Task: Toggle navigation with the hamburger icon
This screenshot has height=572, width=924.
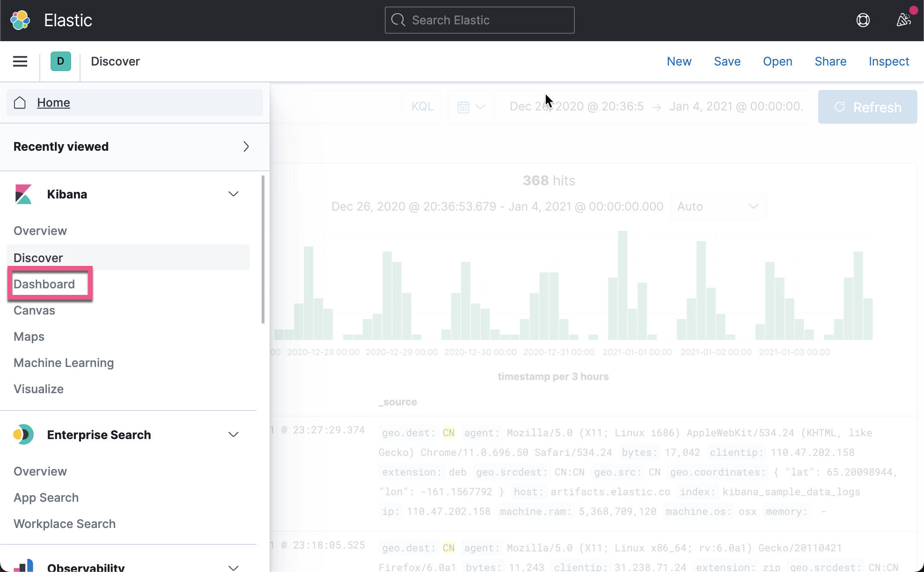Action: point(20,61)
